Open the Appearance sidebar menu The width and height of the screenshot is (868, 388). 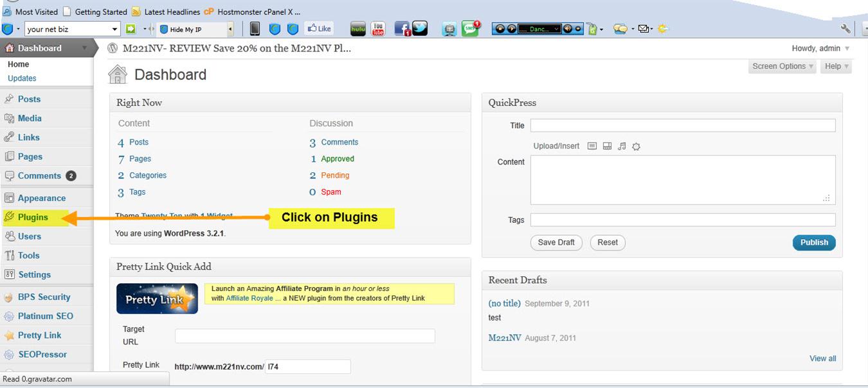pyautogui.click(x=41, y=198)
